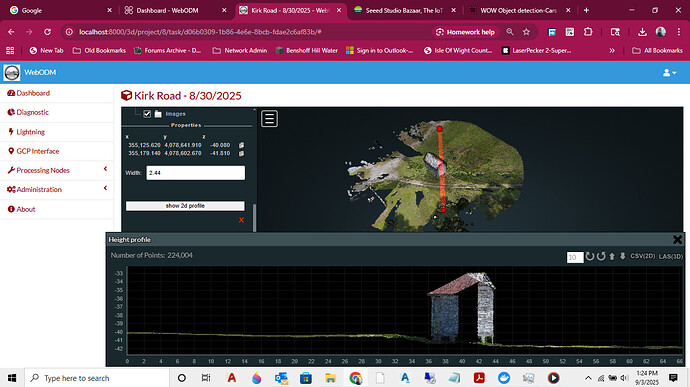Image resolution: width=690 pixels, height=387 pixels.
Task: Switch to the WOW Object detection tab
Action: (x=519, y=10)
